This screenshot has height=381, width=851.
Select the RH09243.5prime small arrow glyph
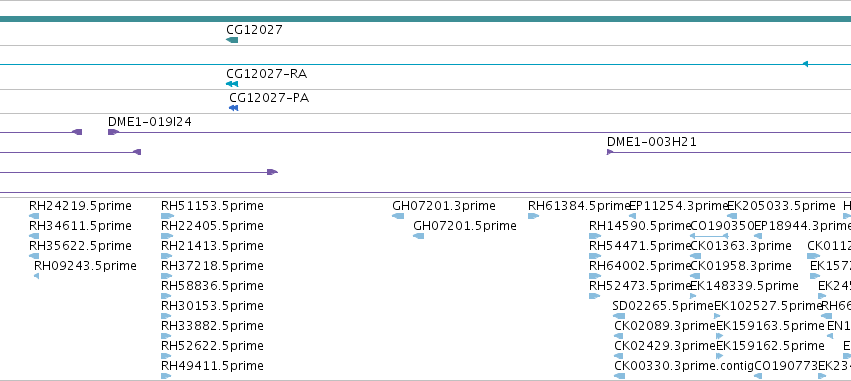(36, 276)
